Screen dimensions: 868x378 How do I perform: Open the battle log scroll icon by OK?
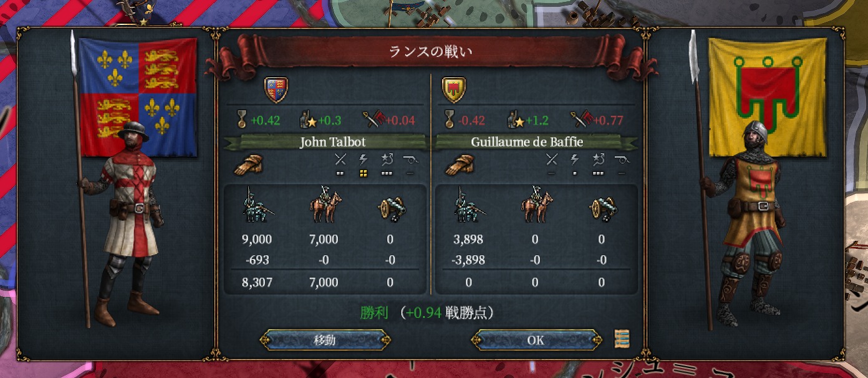(622, 339)
